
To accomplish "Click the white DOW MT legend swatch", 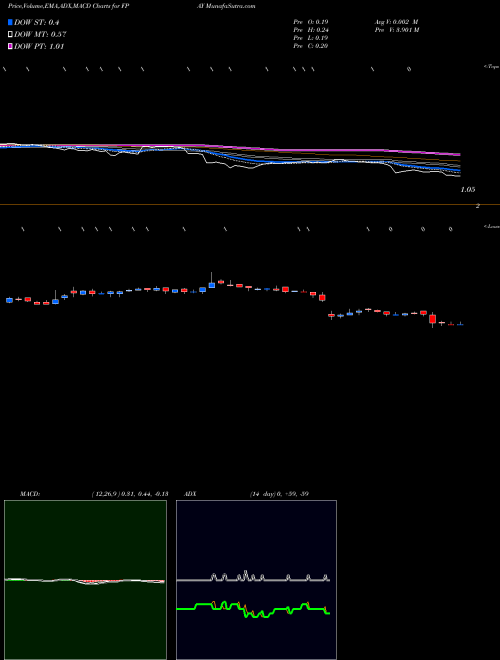I will [11, 35].
